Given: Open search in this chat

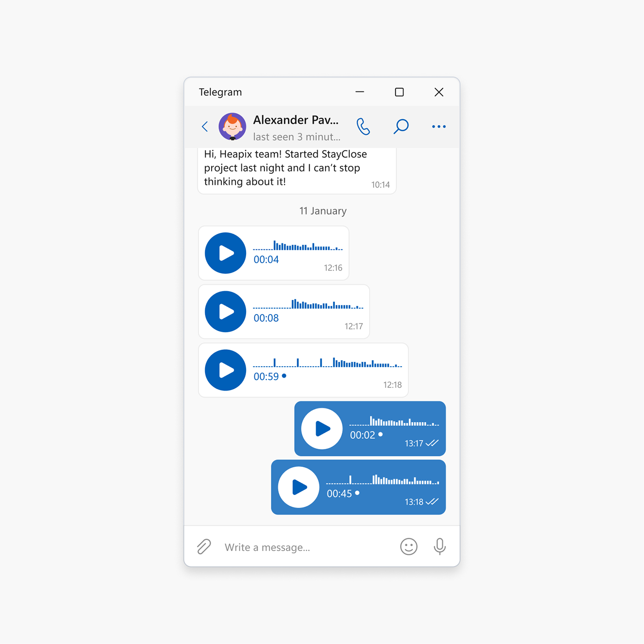Looking at the screenshot, I should click(401, 126).
